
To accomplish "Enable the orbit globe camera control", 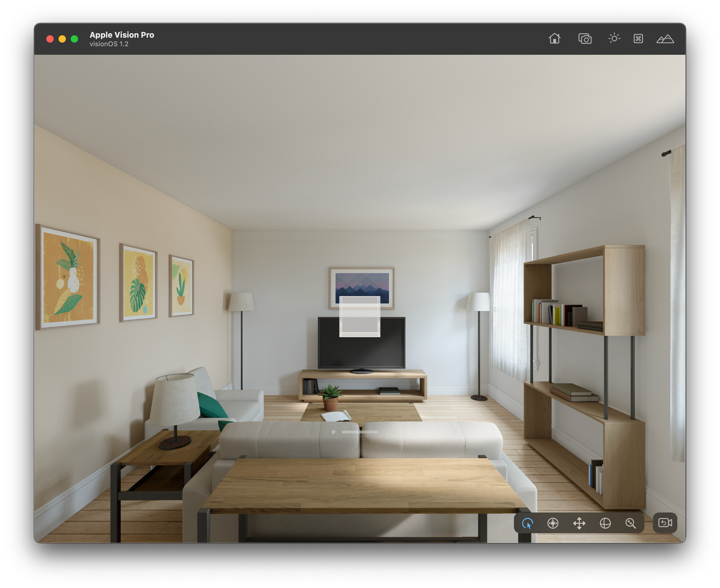I will coord(604,523).
